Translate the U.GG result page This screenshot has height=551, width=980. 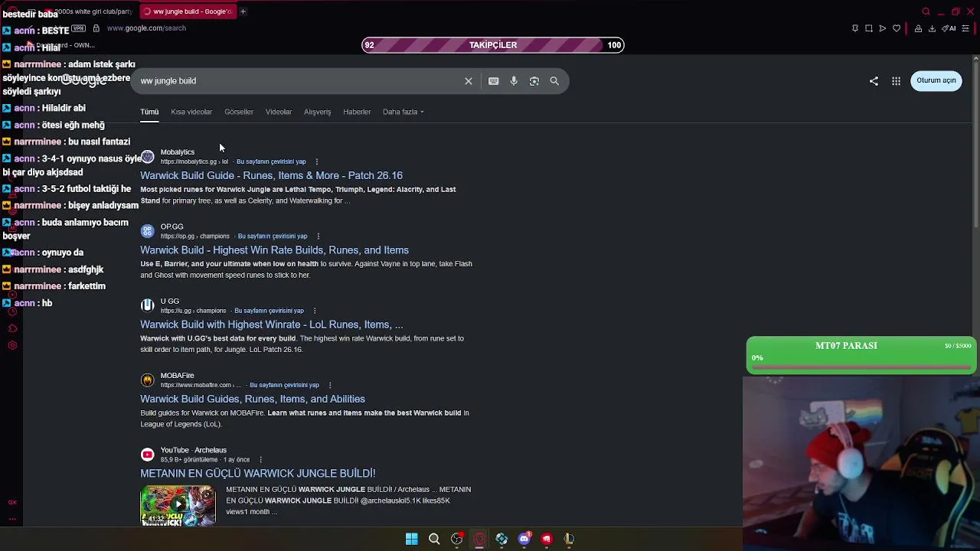(x=269, y=311)
